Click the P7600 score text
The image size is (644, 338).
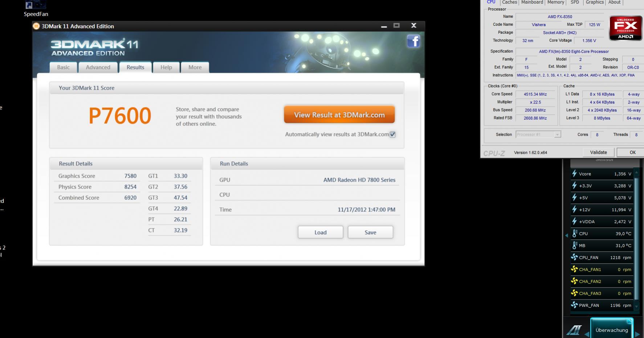pyautogui.click(x=120, y=116)
